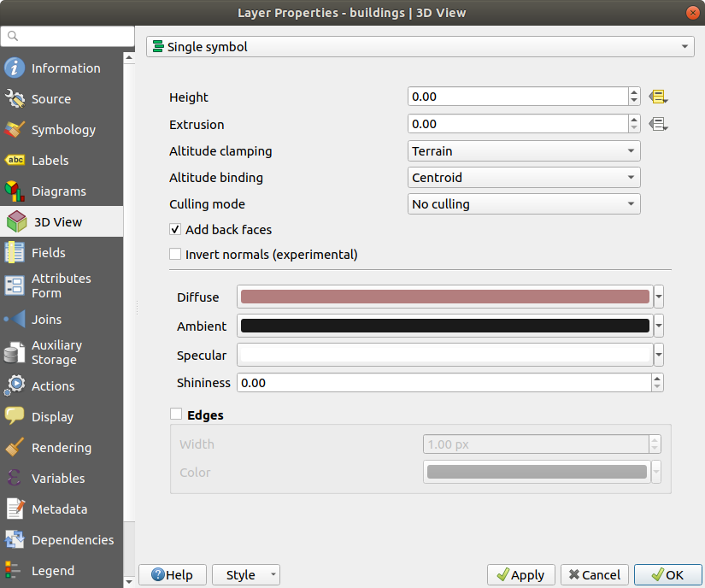Switch to the Rendering tab

coord(62,447)
